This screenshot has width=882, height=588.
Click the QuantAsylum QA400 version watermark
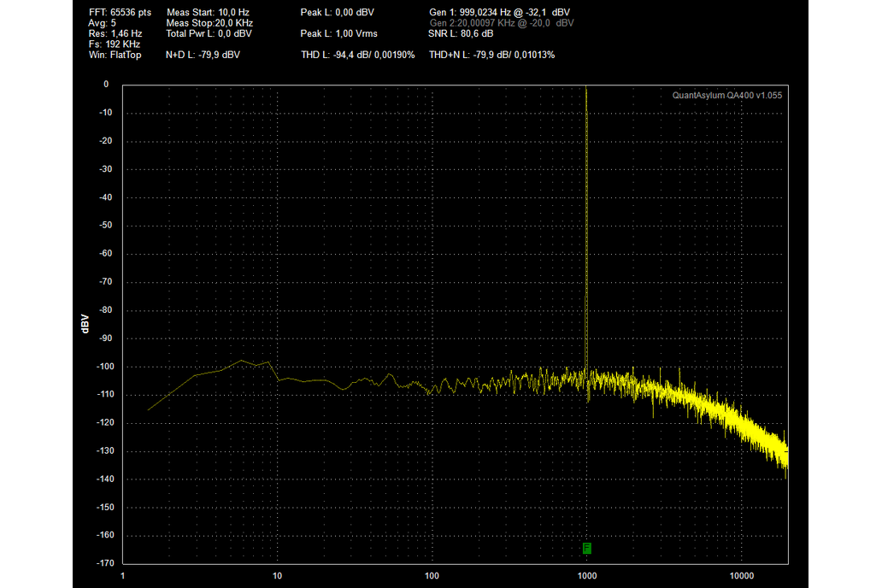726,96
